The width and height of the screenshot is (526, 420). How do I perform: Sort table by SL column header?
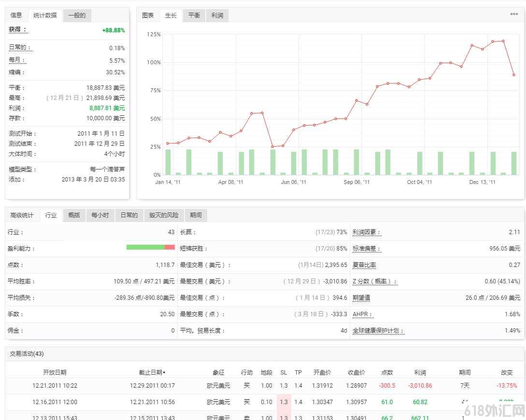pyautogui.click(x=284, y=372)
